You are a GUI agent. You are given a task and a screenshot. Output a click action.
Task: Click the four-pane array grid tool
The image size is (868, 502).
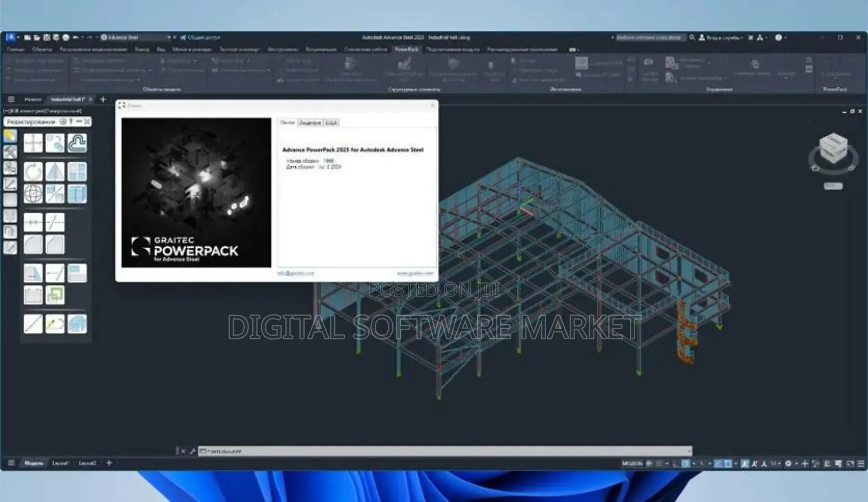coord(77,172)
